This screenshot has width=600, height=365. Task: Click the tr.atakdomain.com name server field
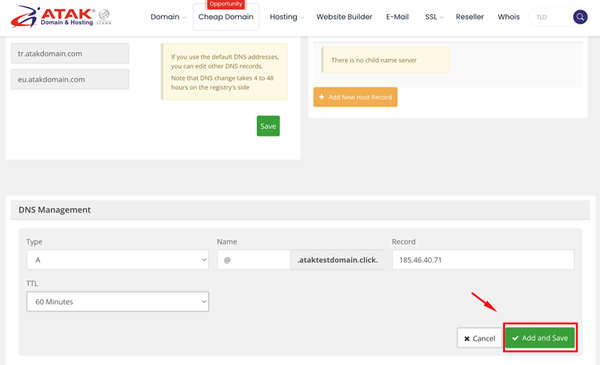click(x=70, y=53)
